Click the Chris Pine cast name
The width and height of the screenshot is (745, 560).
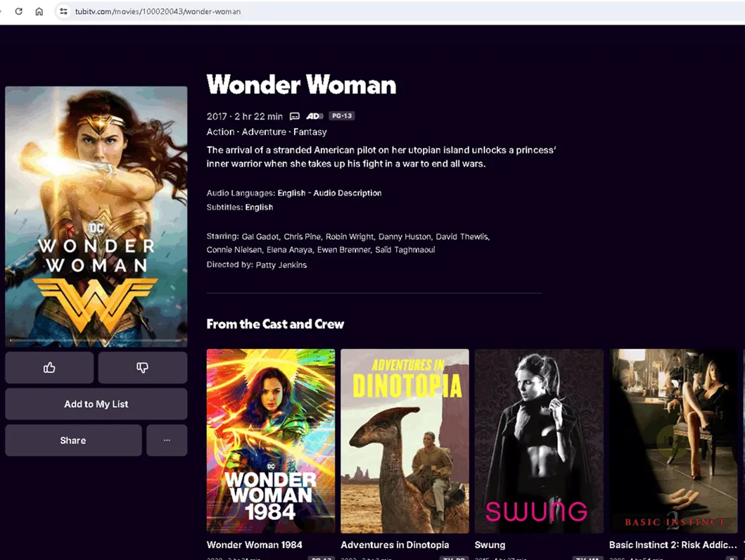(302, 236)
